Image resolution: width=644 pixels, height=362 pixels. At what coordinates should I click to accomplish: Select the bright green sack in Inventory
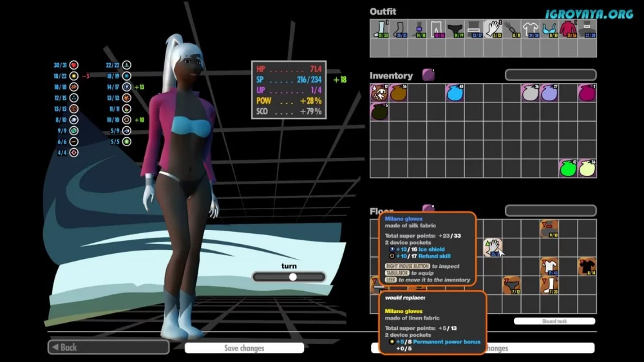[x=568, y=168]
